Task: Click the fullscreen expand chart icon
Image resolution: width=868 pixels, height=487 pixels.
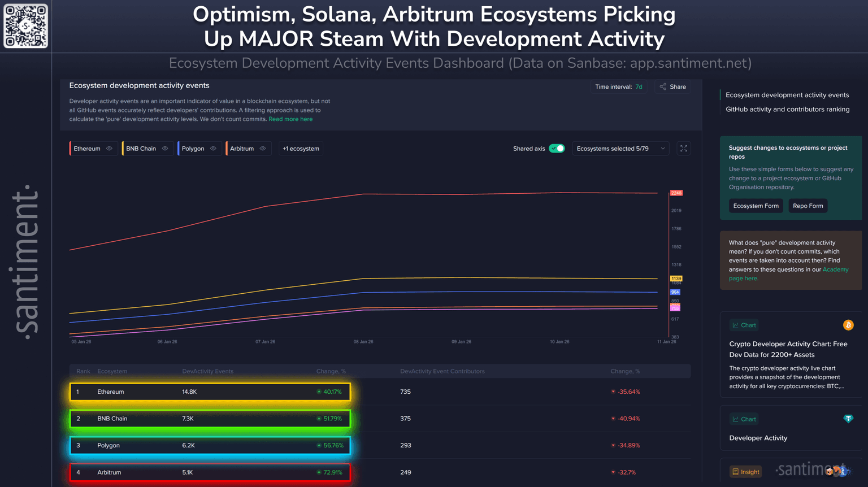Action: tap(684, 149)
